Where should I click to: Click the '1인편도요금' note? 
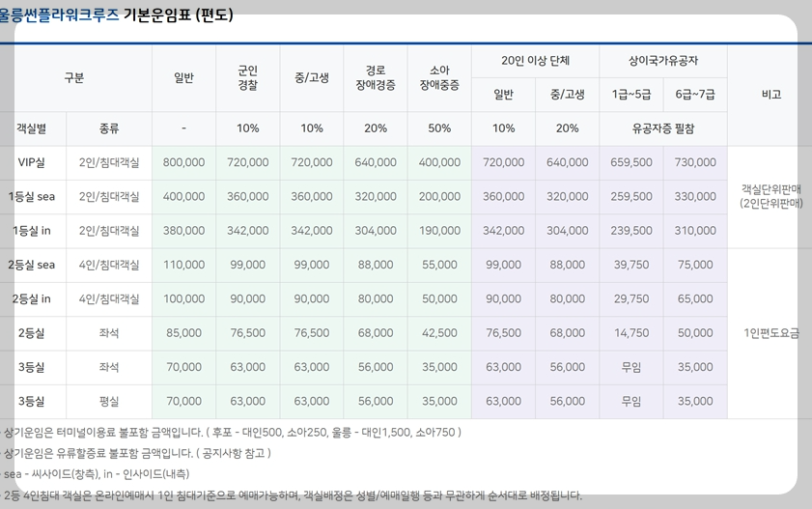770,333
